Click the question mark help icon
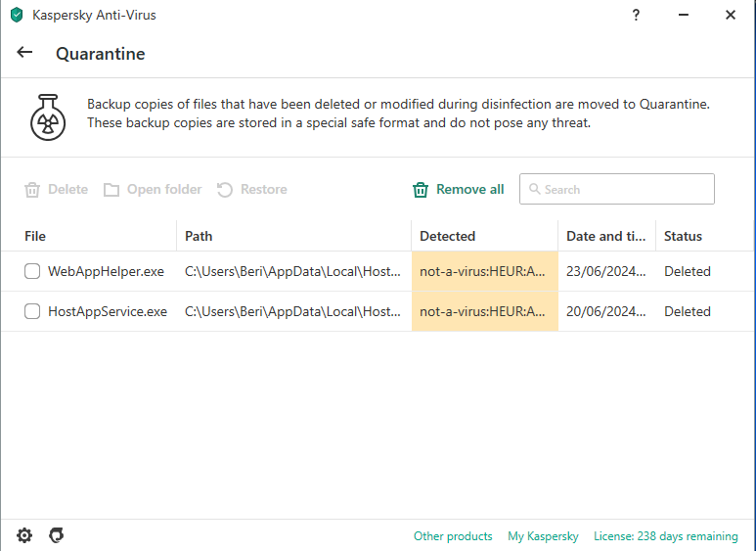The image size is (756, 551). [x=636, y=15]
